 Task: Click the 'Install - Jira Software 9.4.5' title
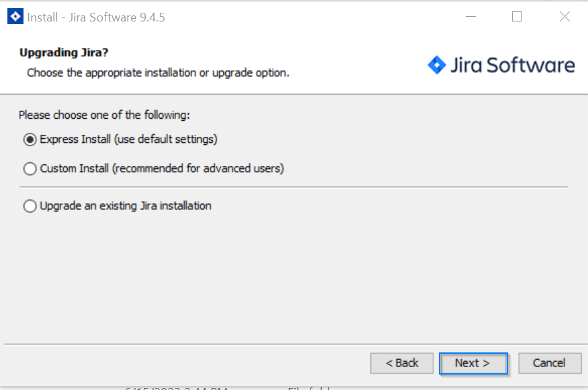96,17
